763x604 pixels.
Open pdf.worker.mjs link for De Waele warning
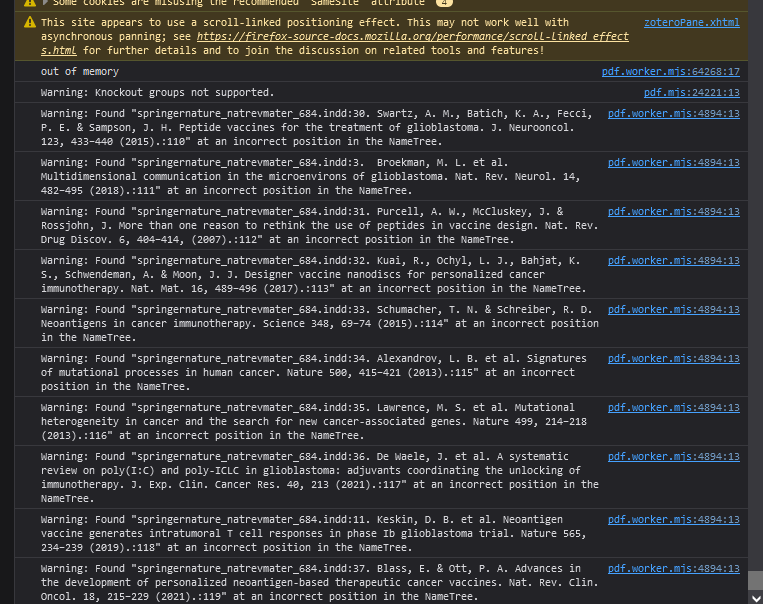tap(673, 457)
